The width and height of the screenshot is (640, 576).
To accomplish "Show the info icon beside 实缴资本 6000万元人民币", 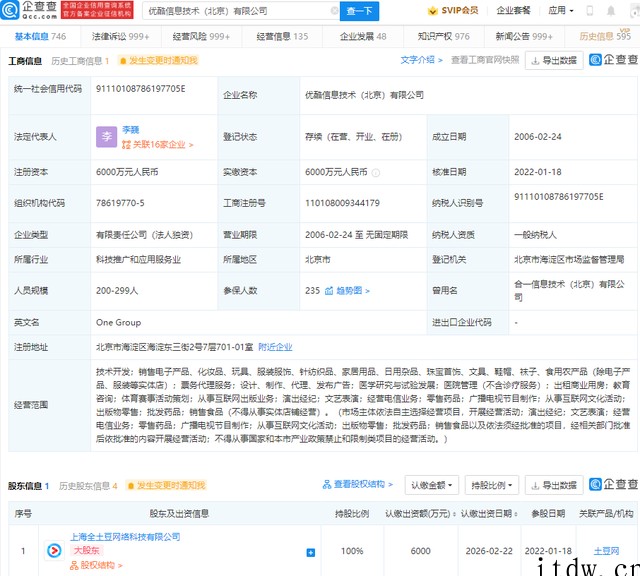I will click(x=376, y=173).
